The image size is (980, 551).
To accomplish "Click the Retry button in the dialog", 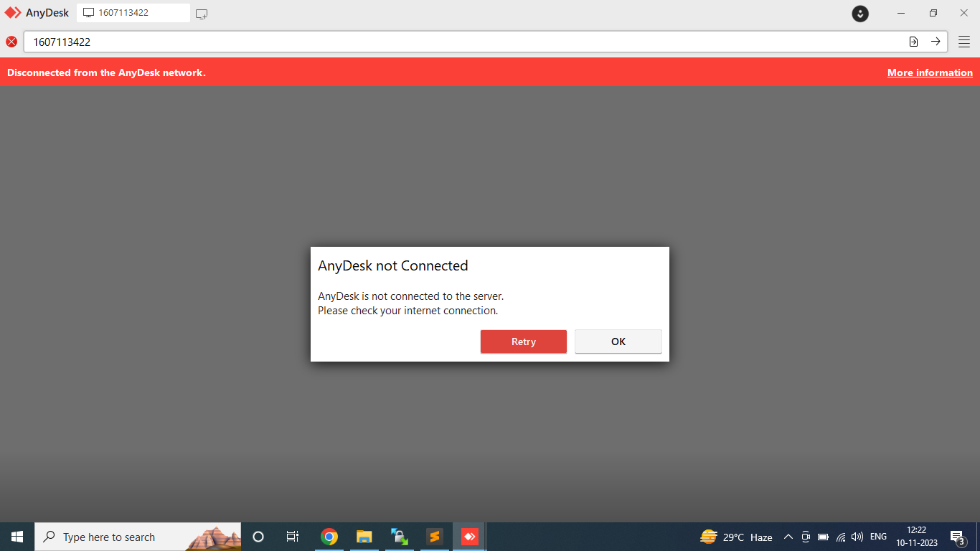I will [x=523, y=342].
